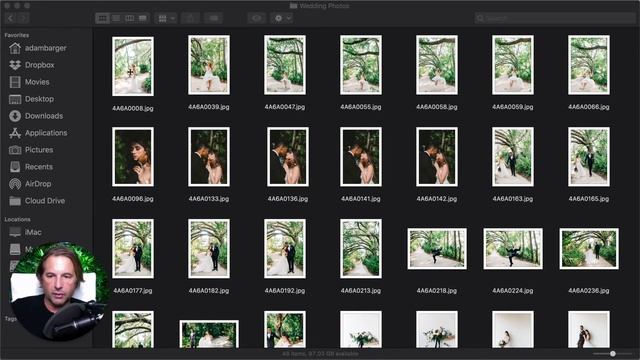
Task: Click file name 4A6A0213.jpg
Action: click(x=361, y=291)
